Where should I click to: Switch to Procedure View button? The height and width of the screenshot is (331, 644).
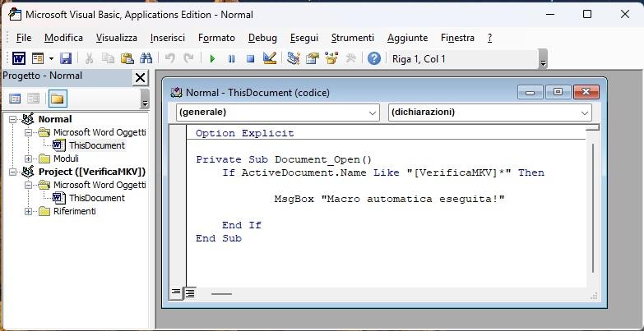[176, 293]
